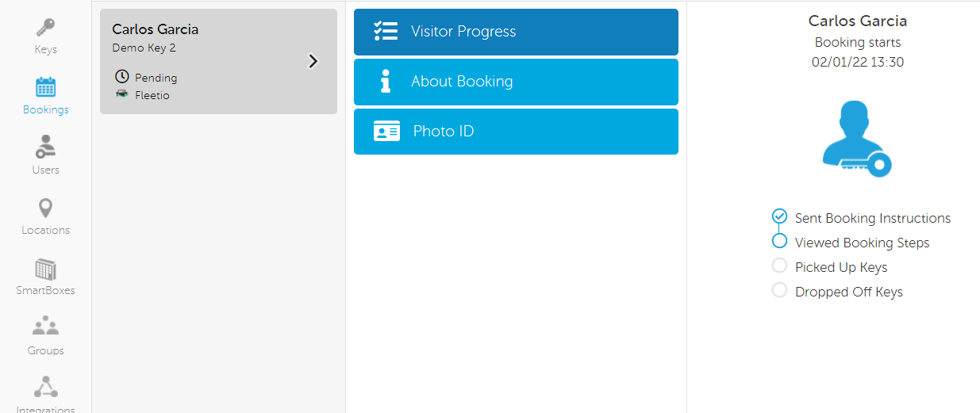Click the Photo ID card icon
980x413 pixels.
[x=386, y=132]
